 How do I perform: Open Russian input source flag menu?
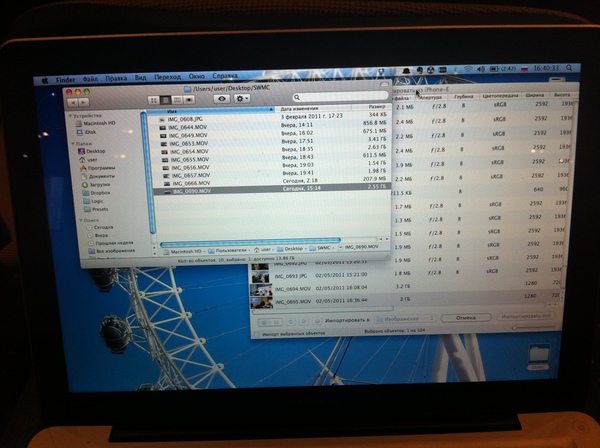pos(525,69)
